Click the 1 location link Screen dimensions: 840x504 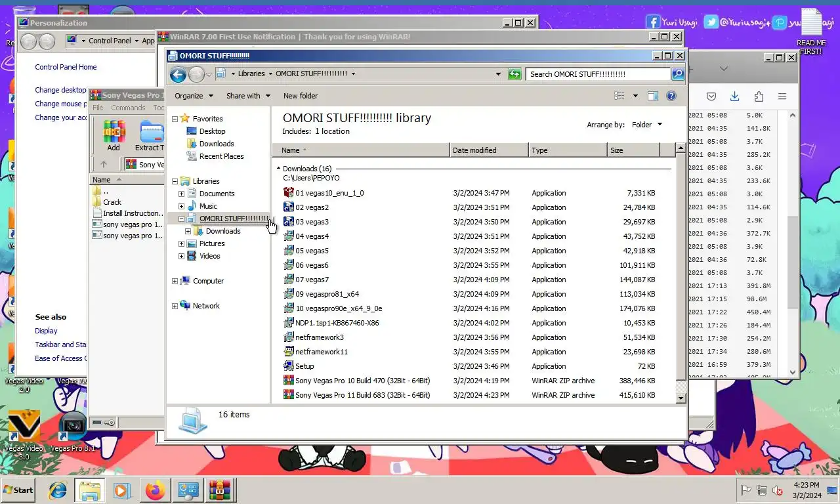[332, 131]
